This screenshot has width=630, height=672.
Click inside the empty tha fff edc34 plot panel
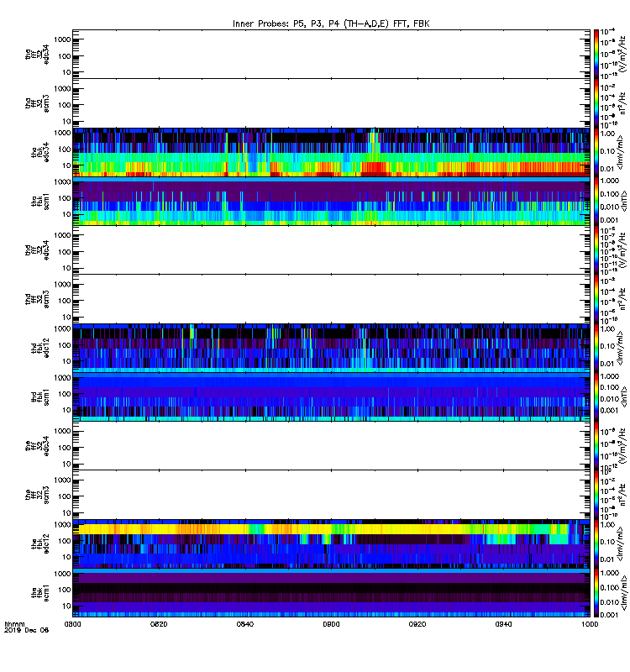pos(331,55)
